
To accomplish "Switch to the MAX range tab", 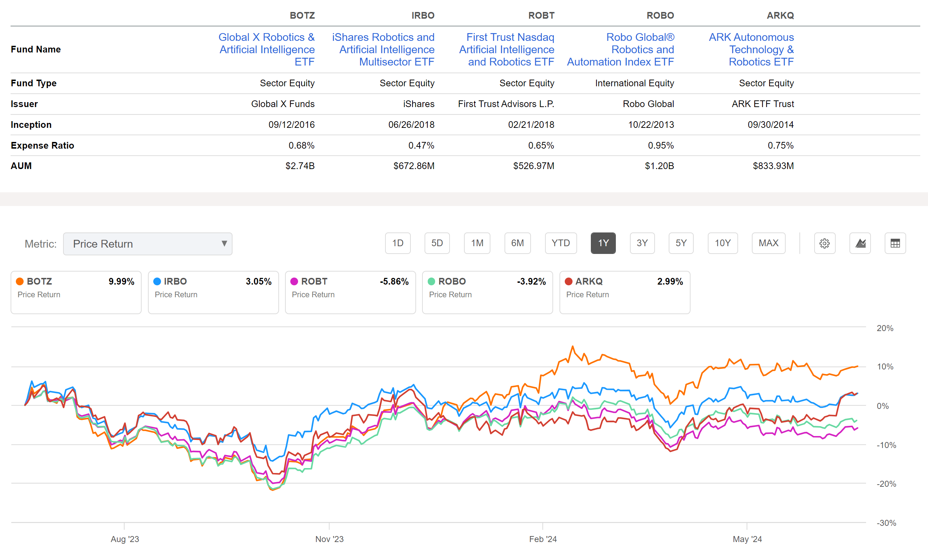I will tap(768, 243).
